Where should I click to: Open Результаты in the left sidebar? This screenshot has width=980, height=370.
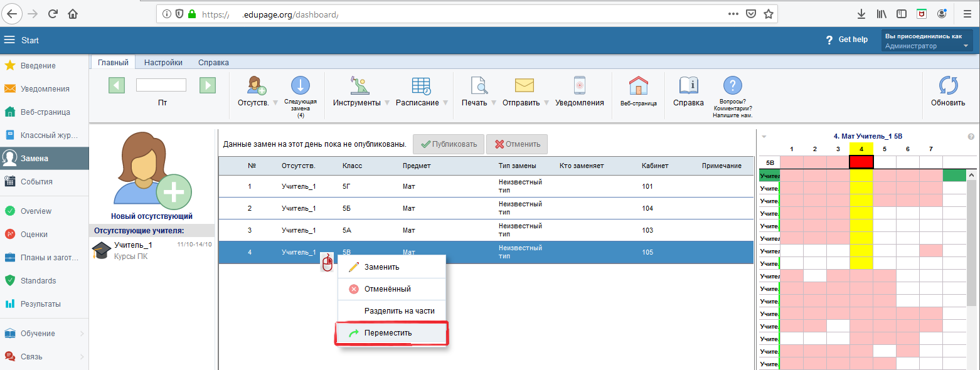pos(44,304)
